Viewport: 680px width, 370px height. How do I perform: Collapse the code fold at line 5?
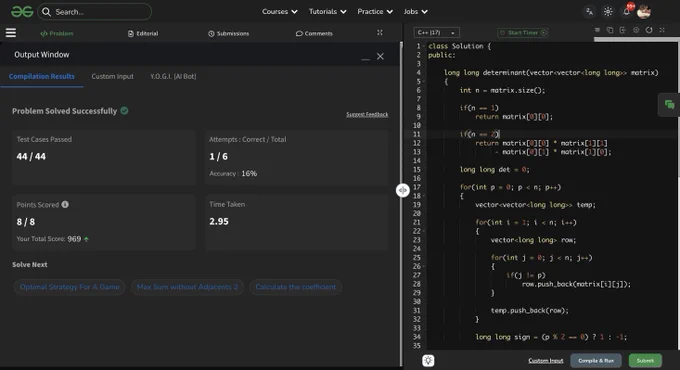point(424,82)
